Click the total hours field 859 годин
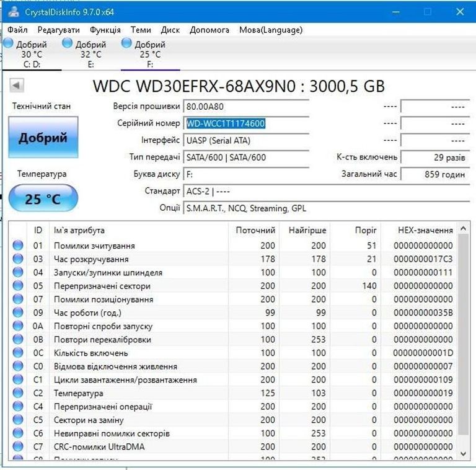 (435, 174)
